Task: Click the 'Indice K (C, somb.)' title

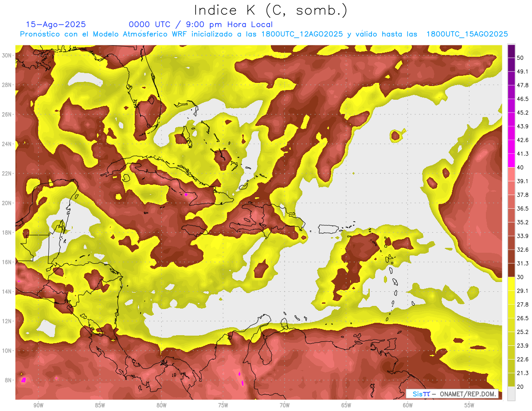Action: coord(271,10)
